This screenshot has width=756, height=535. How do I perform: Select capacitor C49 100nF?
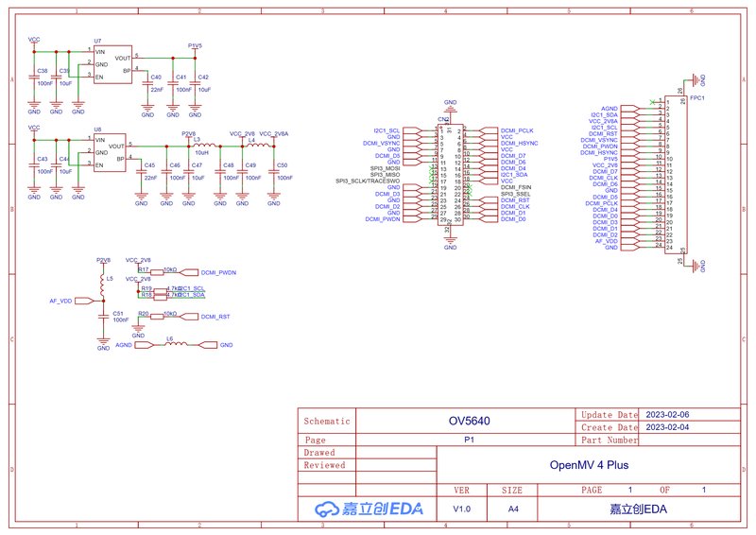pyautogui.click(x=243, y=171)
